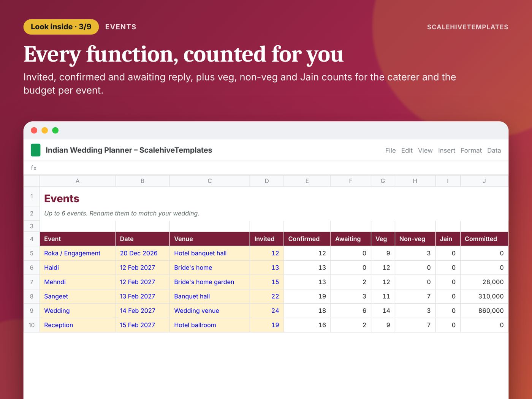Select the Reception event cell

78,325
